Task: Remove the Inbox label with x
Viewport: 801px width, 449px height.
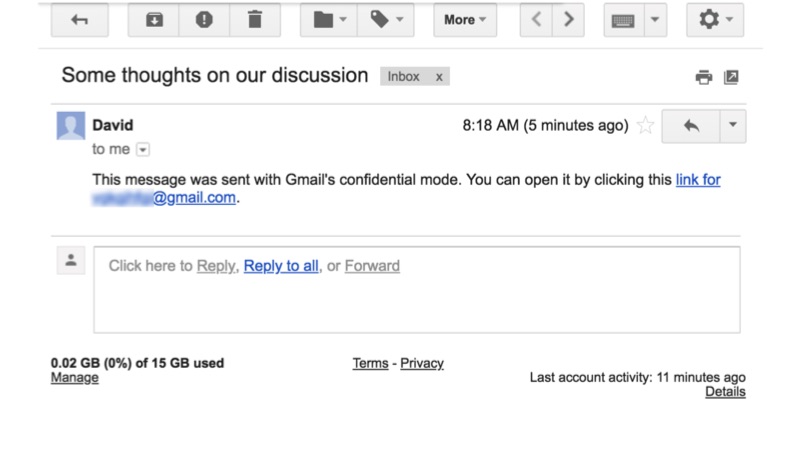Action: (x=439, y=77)
